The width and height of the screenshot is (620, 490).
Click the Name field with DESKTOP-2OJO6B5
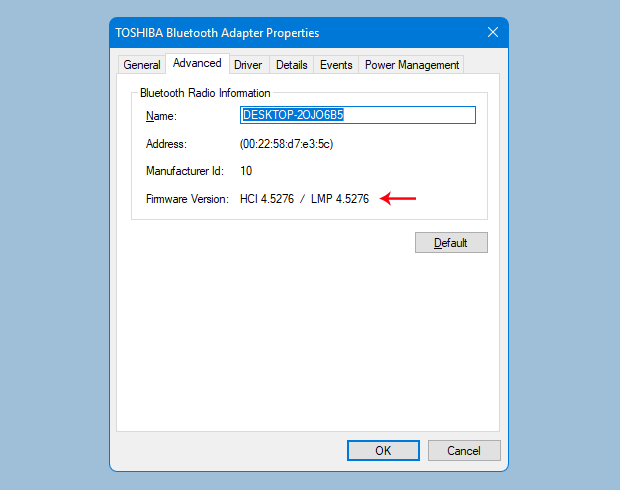(357, 115)
